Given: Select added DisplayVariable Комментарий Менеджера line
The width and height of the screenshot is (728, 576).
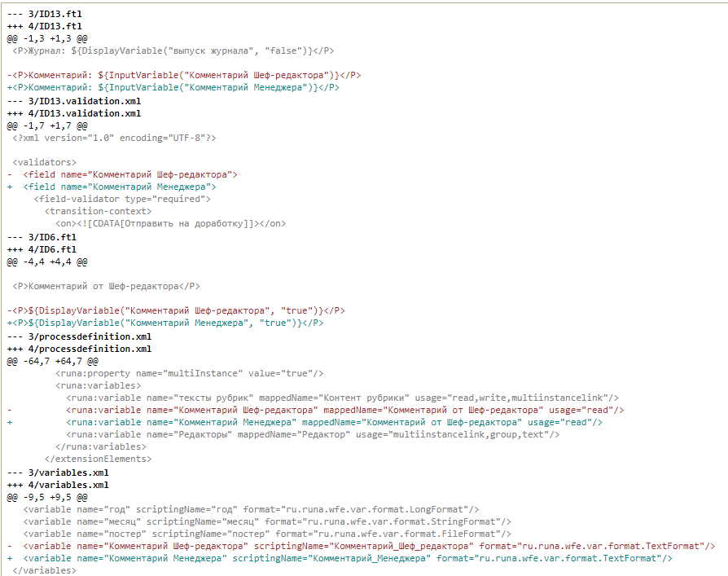Looking at the screenshot, I should pos(165,323).
